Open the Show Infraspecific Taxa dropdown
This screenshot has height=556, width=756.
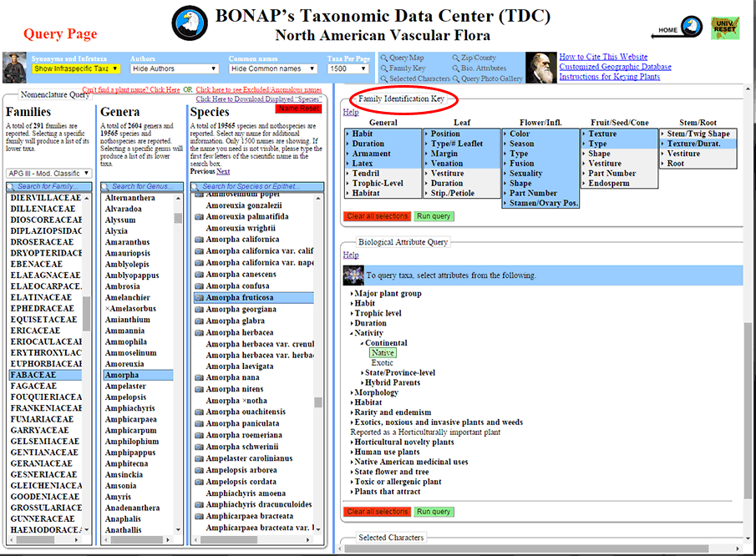(x=76, y=69)
